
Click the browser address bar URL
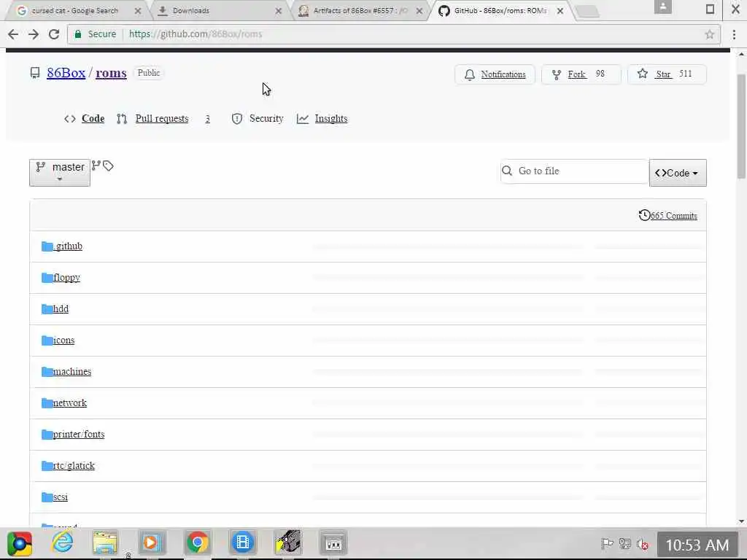click(x=196, y=34)
